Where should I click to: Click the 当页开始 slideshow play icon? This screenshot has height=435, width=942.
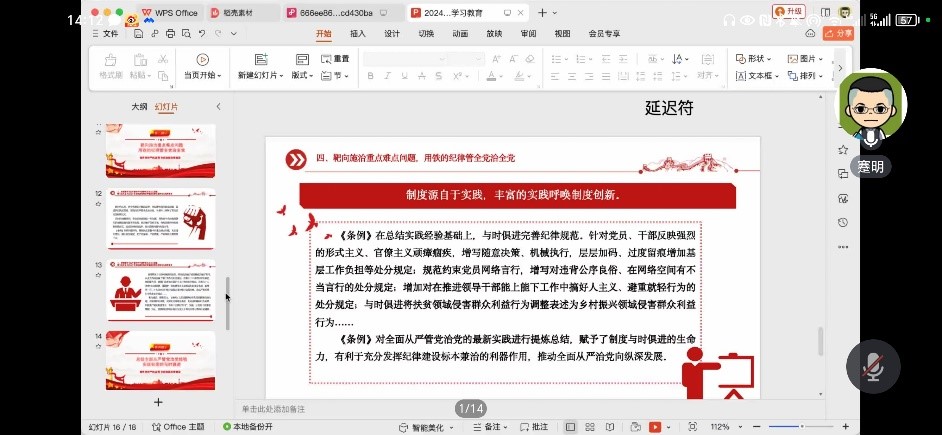tap(203, 60)
